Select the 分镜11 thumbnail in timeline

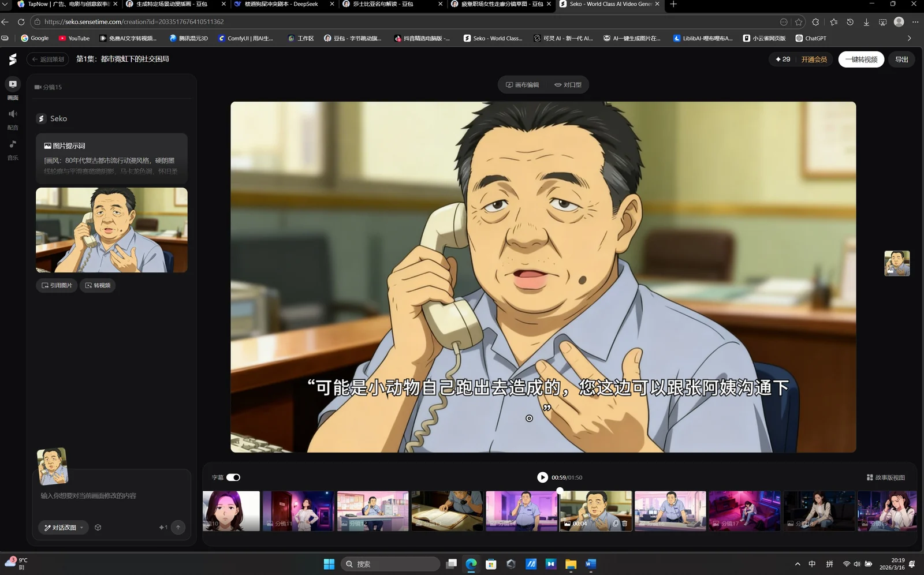click(299, 511)
